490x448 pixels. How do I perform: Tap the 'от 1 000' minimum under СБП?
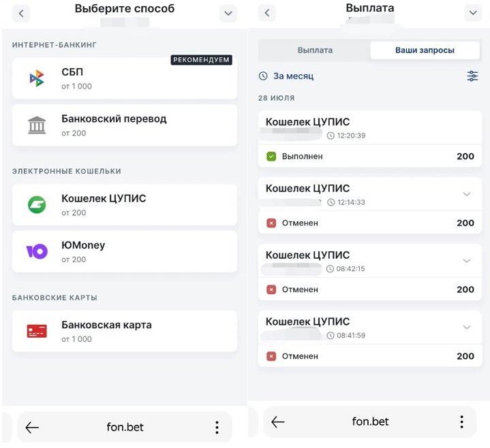coord(76,86)
